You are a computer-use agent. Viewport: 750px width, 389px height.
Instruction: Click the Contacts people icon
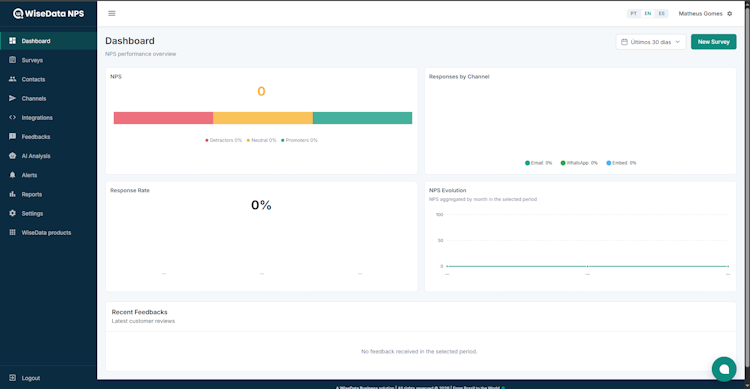coord(12,79)
